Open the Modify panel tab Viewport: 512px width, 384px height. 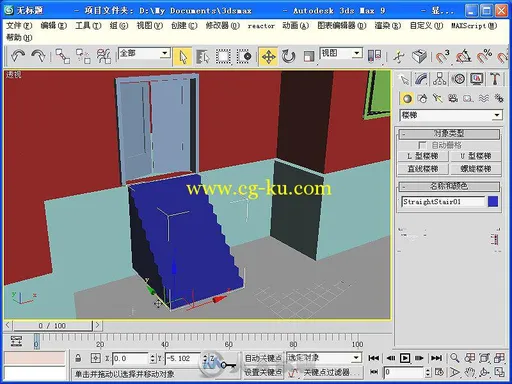[x=422, y=79]
